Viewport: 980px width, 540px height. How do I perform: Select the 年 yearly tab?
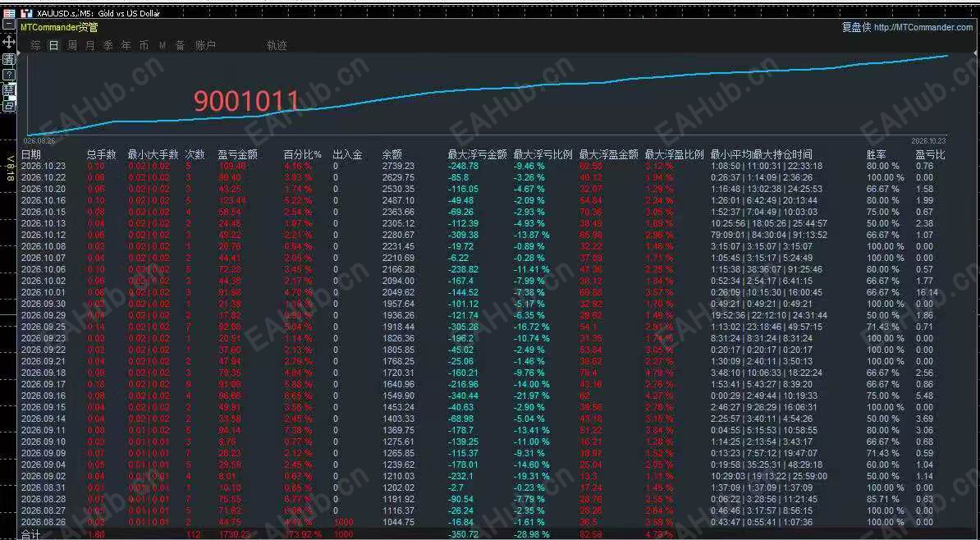pos(126,46)
